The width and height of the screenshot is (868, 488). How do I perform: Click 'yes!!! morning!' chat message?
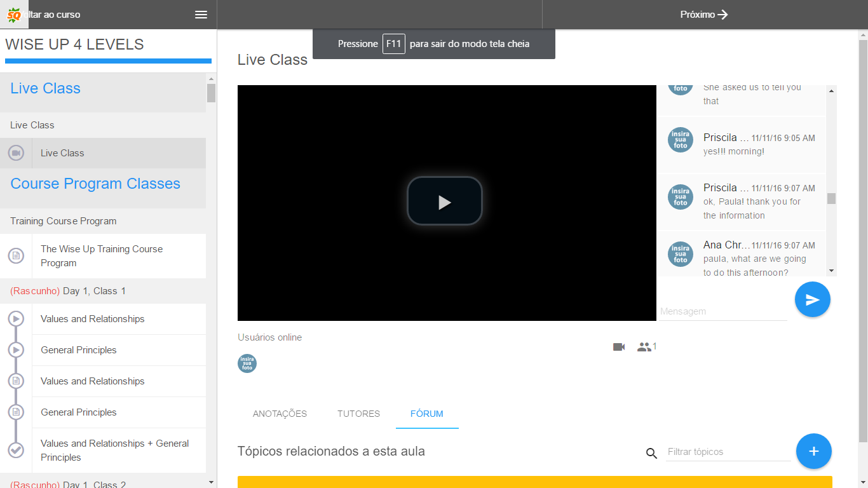[x=734, y=151]
